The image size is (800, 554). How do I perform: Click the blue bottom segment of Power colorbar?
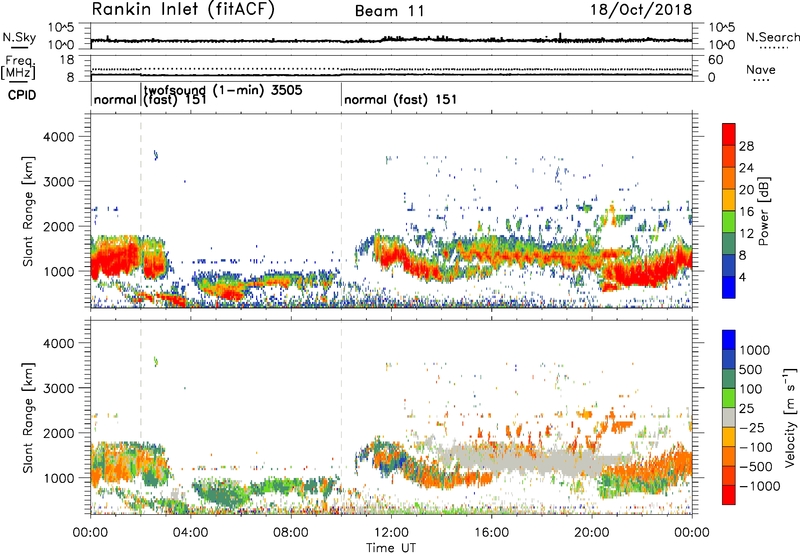pos(729,287)
